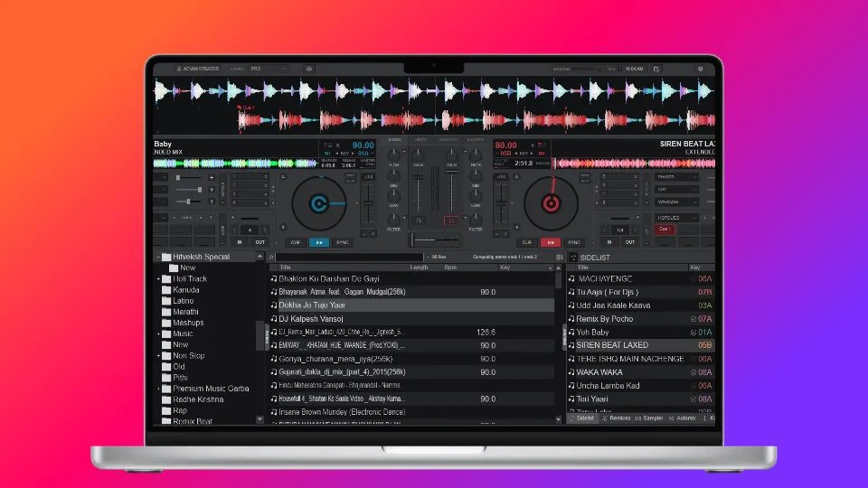
Task: Open the settings gear in the top bar
Action: 700,70
